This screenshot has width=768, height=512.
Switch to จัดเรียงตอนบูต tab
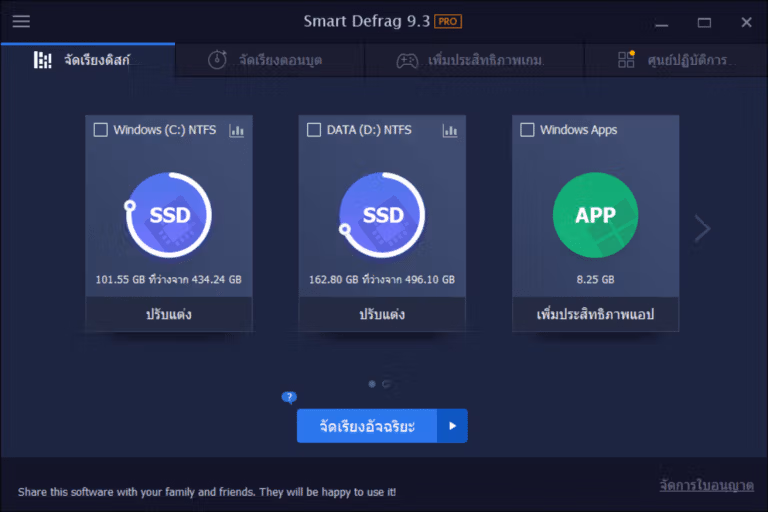point(270,60)
